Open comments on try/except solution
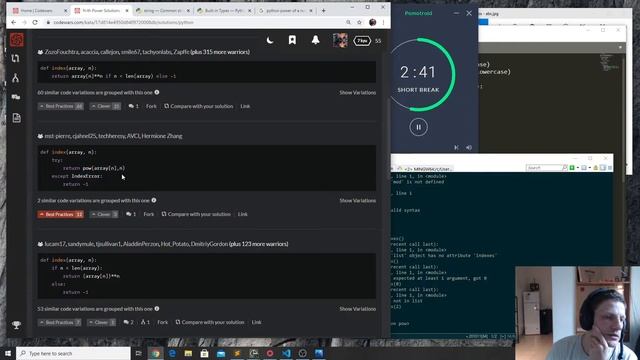640x360 pixels. coord(131,214)
